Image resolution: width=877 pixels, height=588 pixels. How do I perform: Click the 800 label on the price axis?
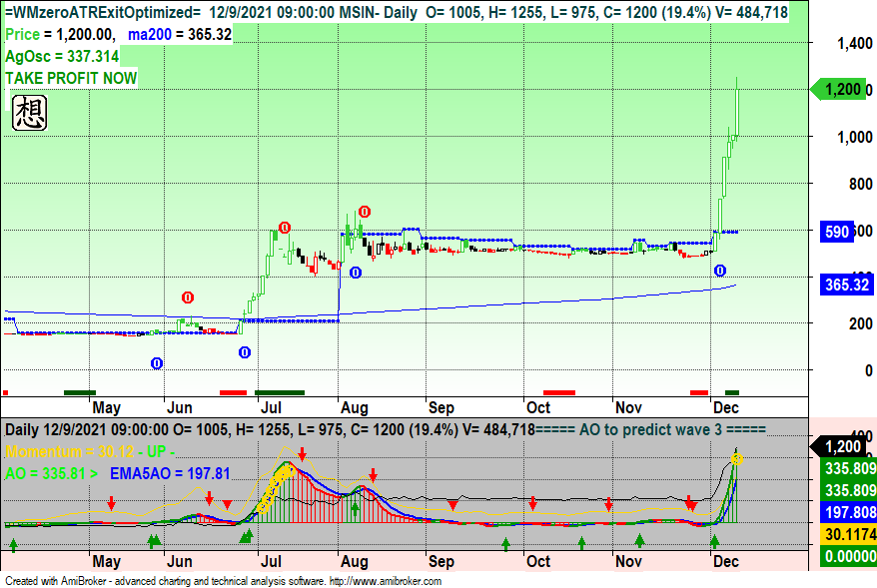861,184
